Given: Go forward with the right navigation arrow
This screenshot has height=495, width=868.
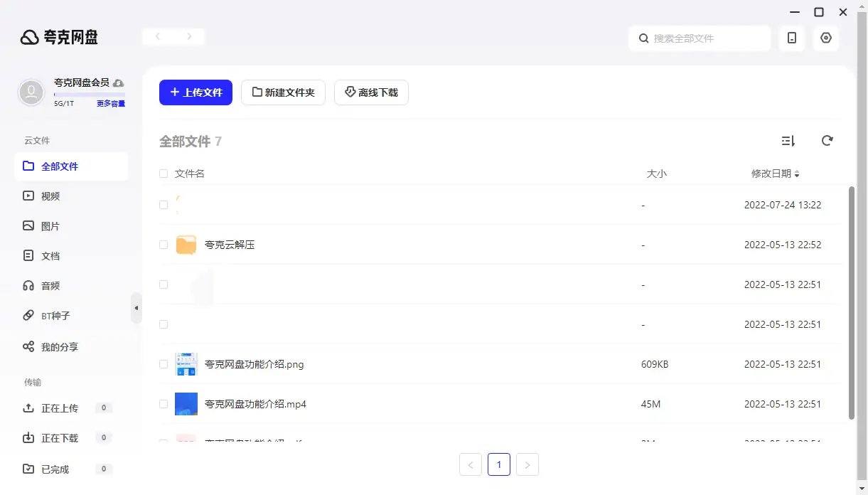Looking at the screenshot, I should (189, 36).
